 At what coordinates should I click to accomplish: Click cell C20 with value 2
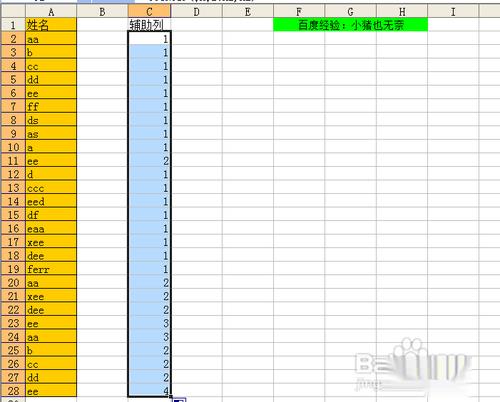149,283
